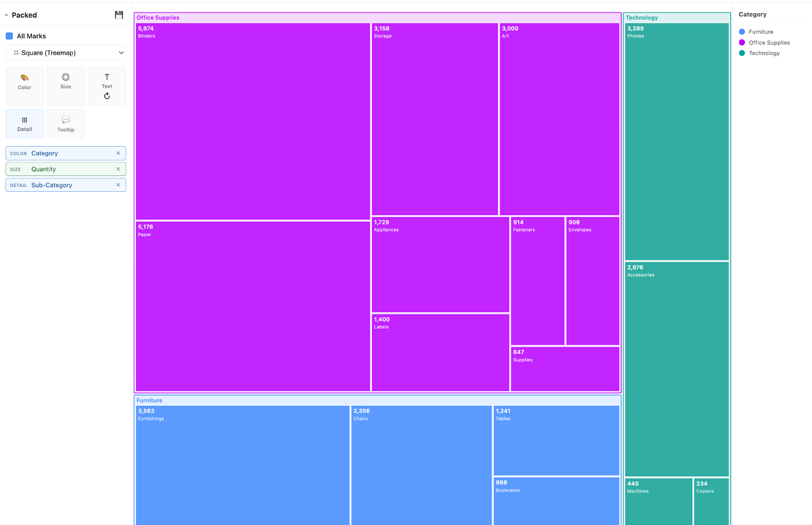This screenshot has width=812, height=525.
Task: Select the Office Supplies legend label
Action: 769,43
